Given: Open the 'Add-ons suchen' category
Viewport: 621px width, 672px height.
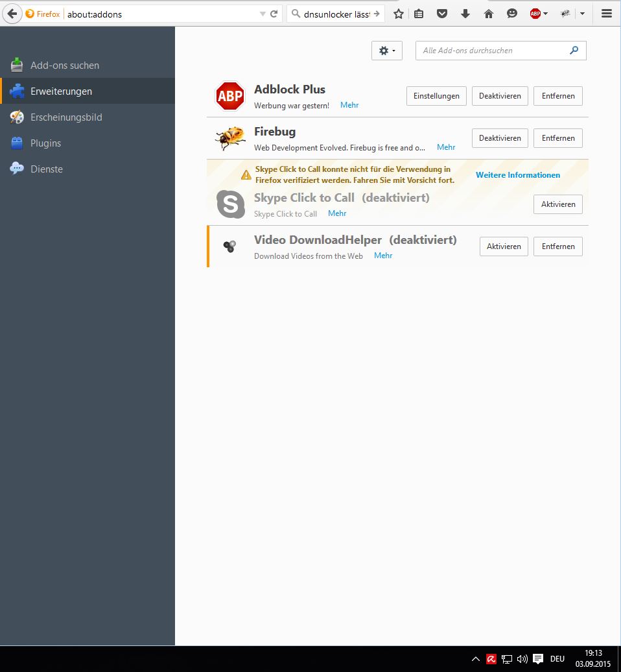Looking at the screenshot, I should (88, 65).
